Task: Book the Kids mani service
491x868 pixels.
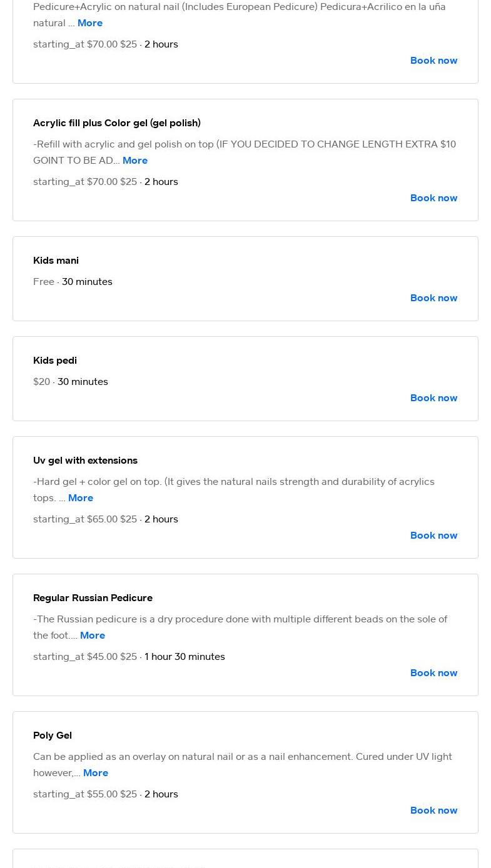Action: (433, 298)
